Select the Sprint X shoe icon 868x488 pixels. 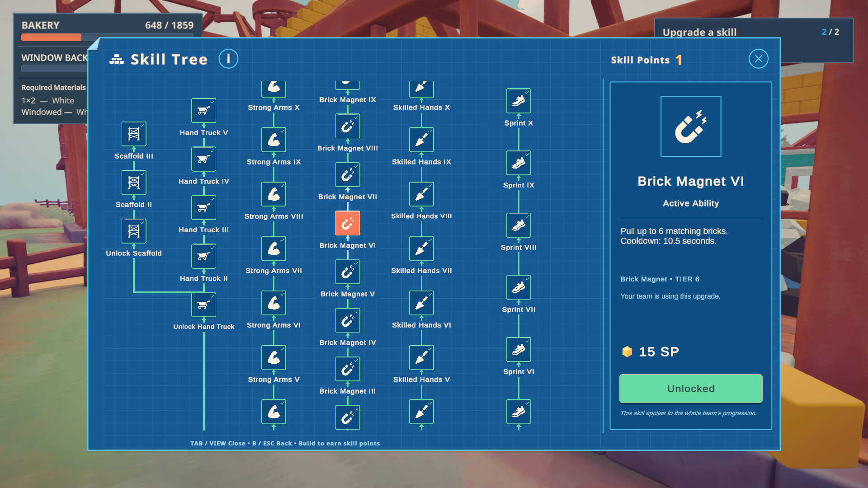[519, 101]
